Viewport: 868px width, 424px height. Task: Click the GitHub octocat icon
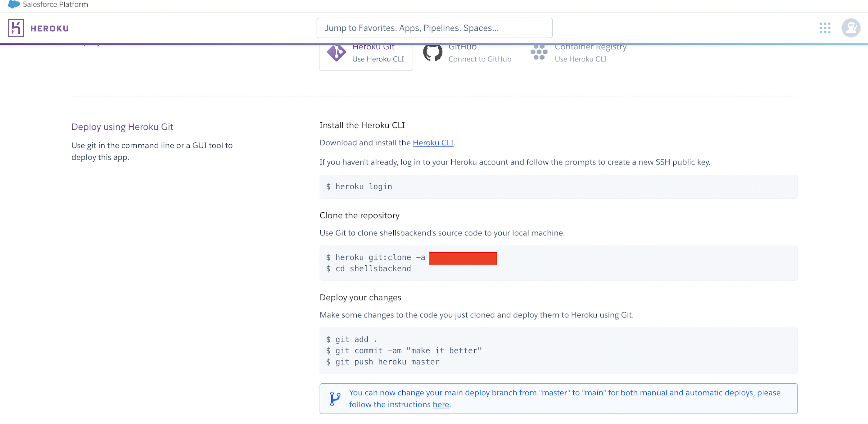click(x=433, y=52)
